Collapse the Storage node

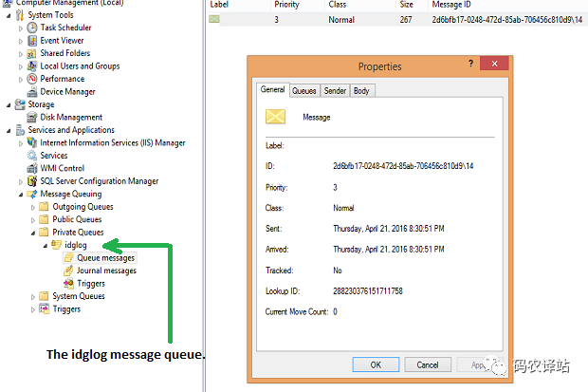click(x=9, y=105)
